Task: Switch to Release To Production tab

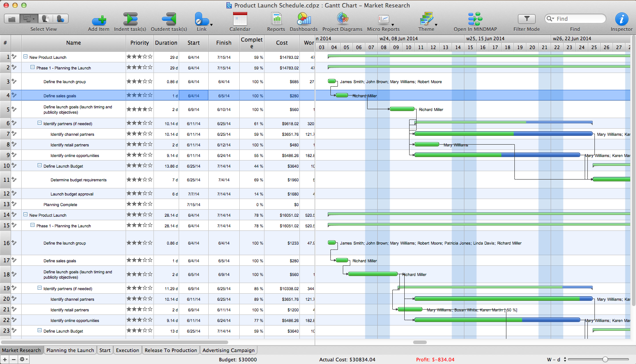Action: pyautogui.click(x=171, y=350)
